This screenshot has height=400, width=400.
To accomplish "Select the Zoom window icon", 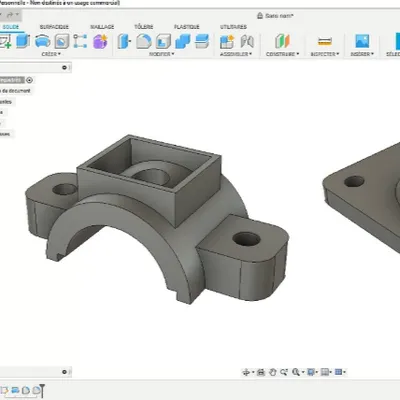I will click(284, 372).
